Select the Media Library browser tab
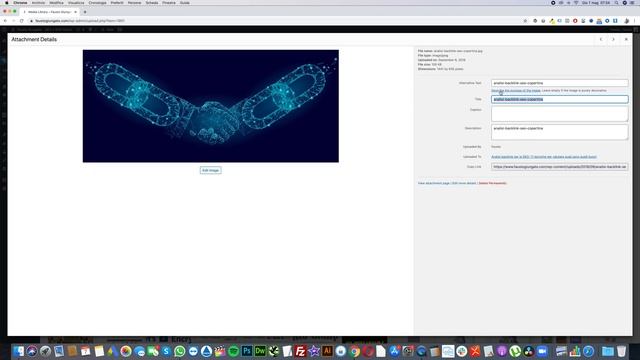Screen dimensions: 640x360 point(50,12)
